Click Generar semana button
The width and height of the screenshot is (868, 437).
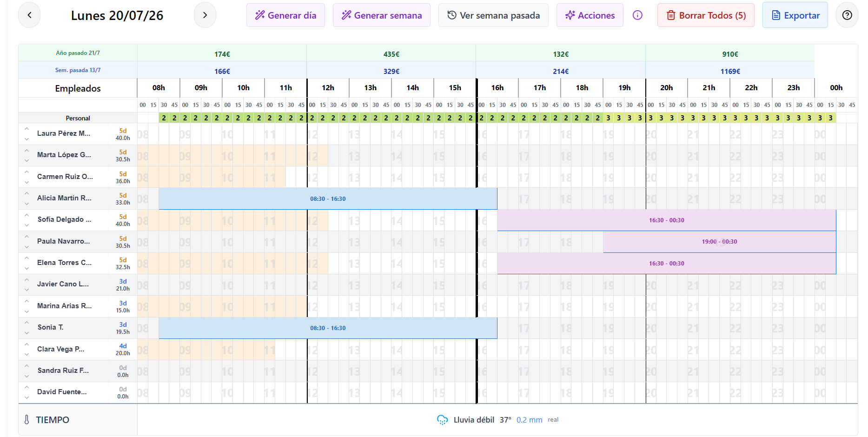point(382,15)
